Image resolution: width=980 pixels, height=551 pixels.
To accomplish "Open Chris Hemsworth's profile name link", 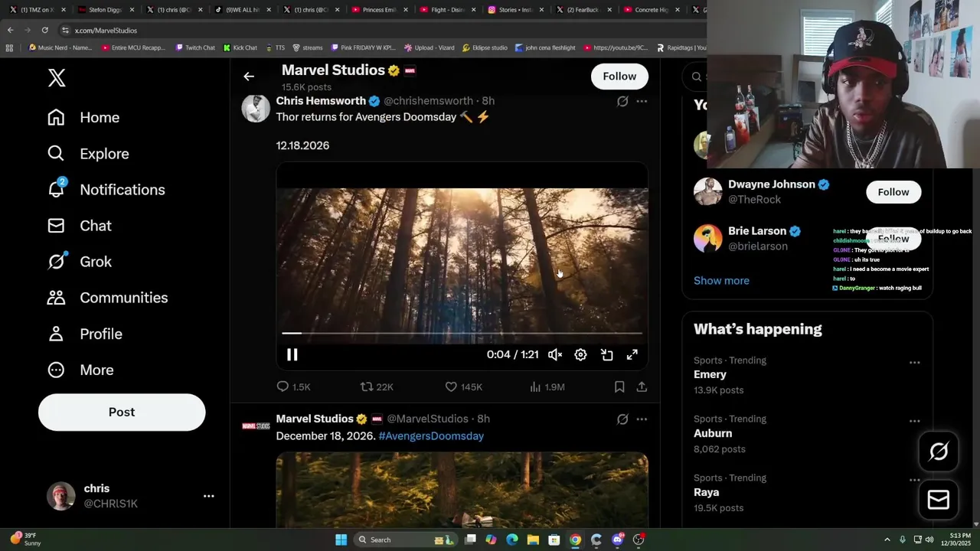I will click(x=321, y=101).
